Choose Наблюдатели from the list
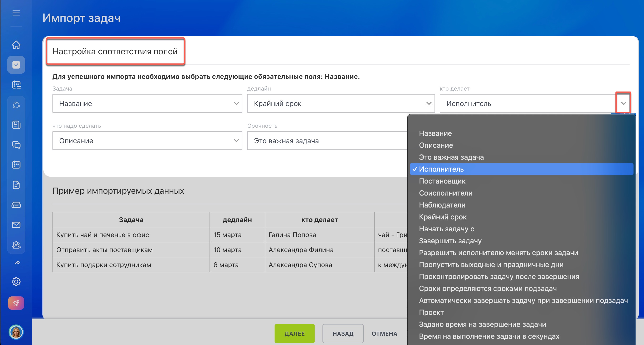Screen dimensions: 644x345 click(442, 205)
